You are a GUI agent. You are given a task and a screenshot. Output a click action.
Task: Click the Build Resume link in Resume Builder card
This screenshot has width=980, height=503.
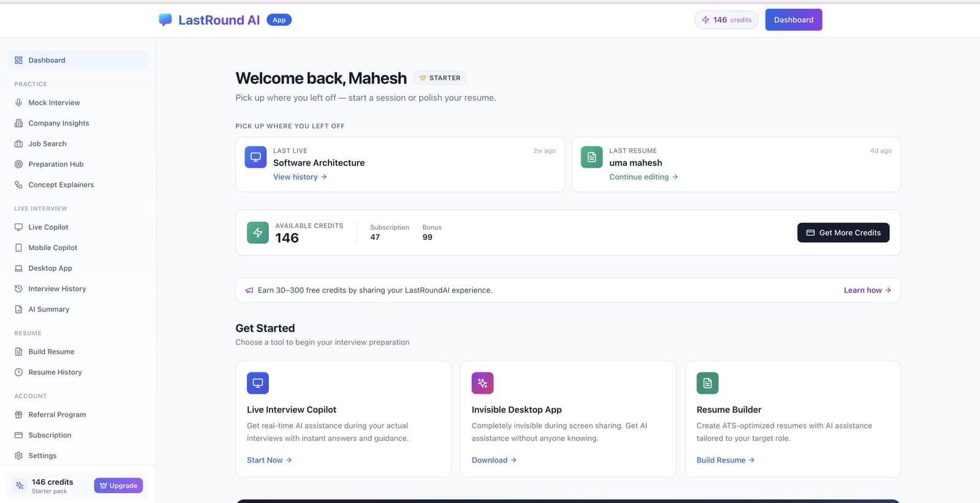point(726,460)
